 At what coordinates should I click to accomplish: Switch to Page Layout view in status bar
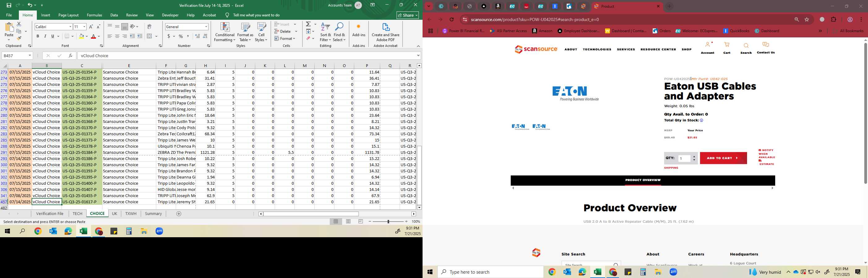tap(348, 221)
